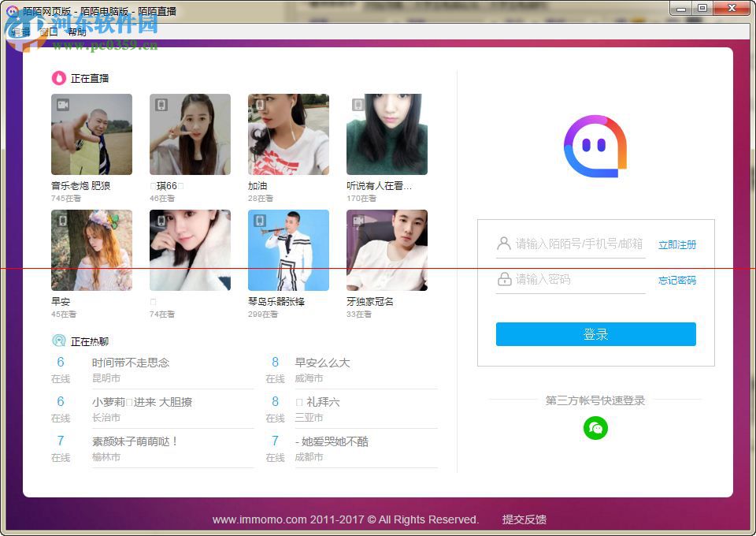Click the 第三方帐号快速登录 label
The image size is (756, 536).
[595, 400]
